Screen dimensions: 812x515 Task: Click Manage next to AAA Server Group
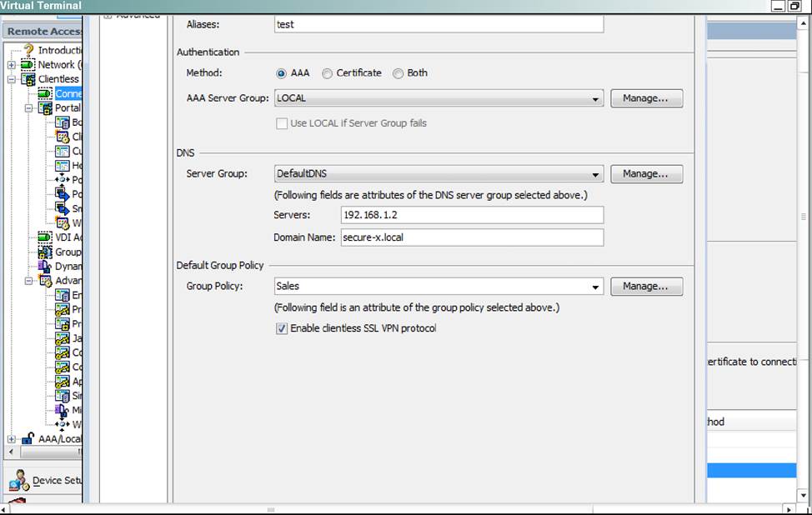pos(646,98)
